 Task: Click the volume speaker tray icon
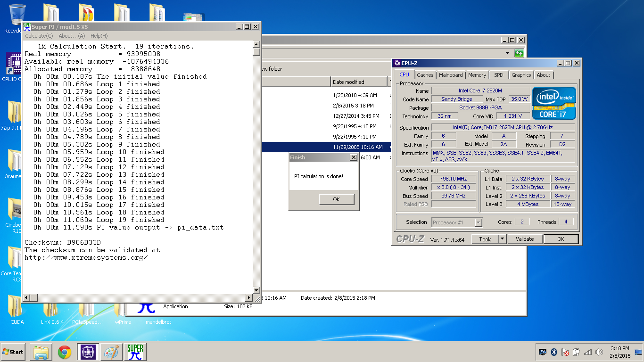(x=599, y=352)
